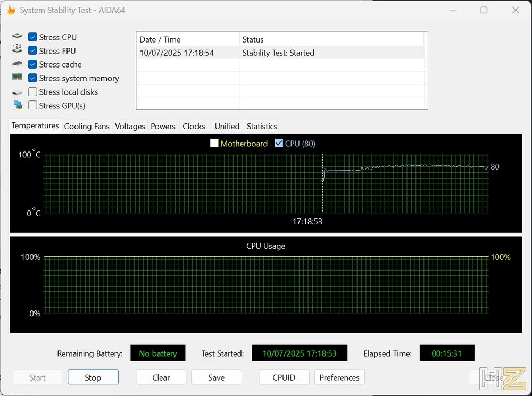Click the AIDA64 flame icon in title bar
The image size is (532, 396).
click(12, 10)
